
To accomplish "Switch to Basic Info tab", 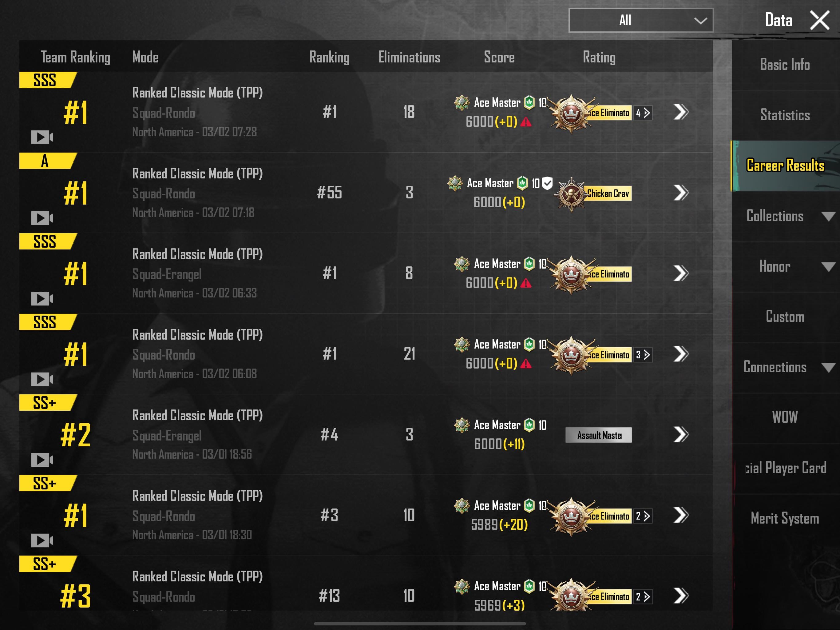I will pos(785,65).
